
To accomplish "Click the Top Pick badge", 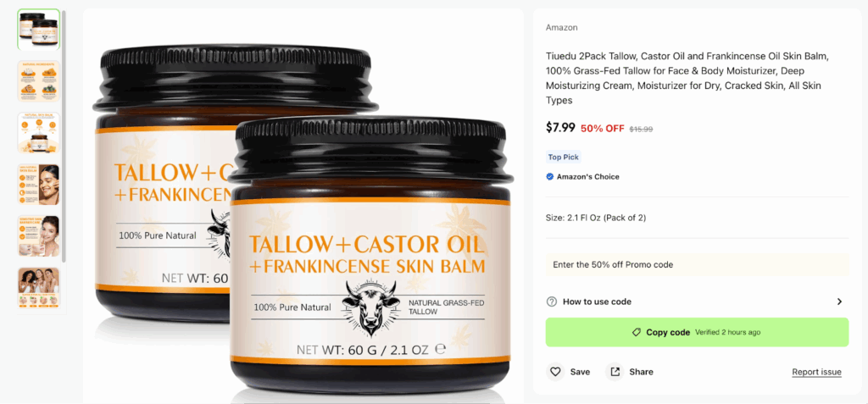I will click(x=564, y=158).
